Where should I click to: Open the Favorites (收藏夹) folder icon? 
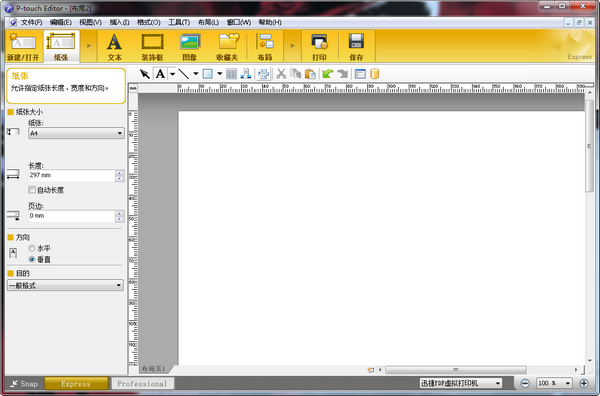point(227,47)
